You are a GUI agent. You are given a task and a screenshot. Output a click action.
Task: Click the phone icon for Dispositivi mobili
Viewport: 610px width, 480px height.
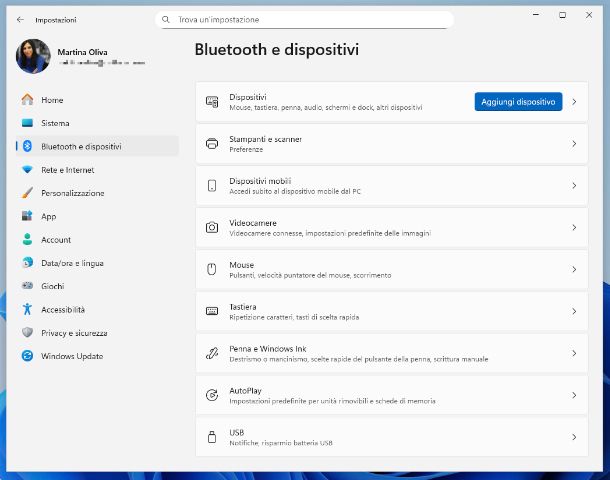tap(212, 186)
